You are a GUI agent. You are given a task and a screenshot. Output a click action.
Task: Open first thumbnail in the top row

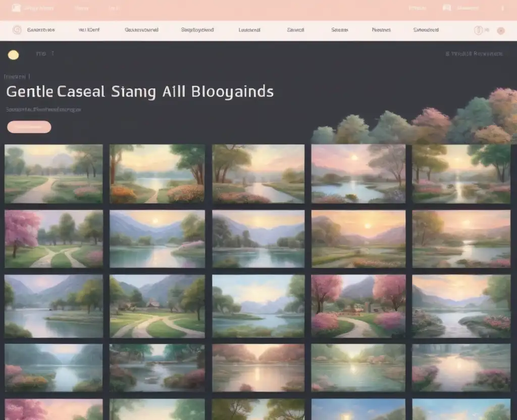[x=54, y=174]
